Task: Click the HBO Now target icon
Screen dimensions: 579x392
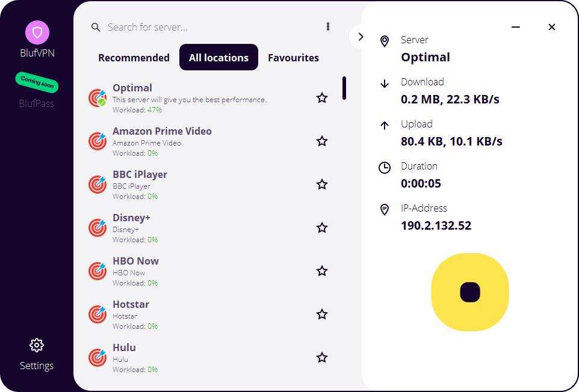Action: 98,271
